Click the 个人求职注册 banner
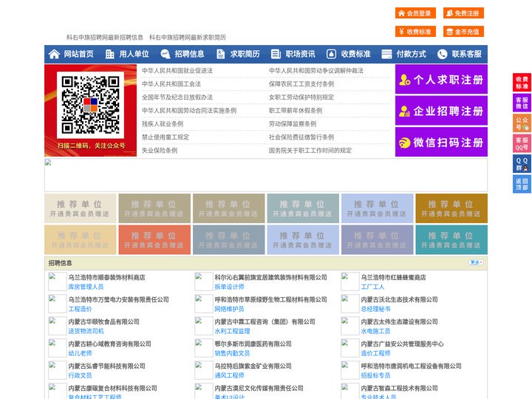The width and height of the screenshot is (532, 399). coord(441,79)
